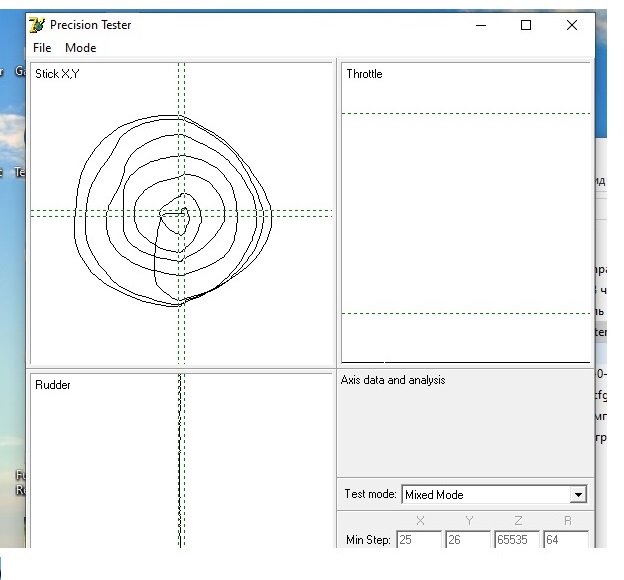The image size is (624, 580).
Task: Click the Throttle panel label
Action: (364, 74)
